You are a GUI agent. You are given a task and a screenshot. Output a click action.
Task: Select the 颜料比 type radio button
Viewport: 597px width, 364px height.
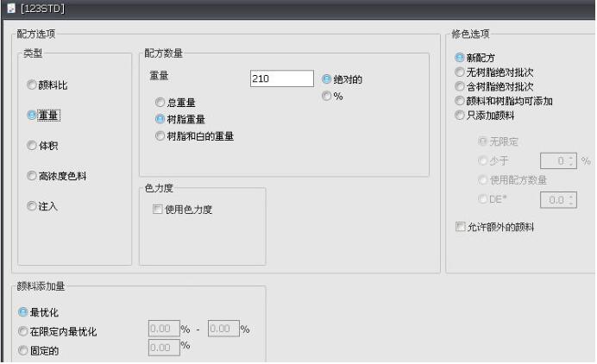pos(32,85)
